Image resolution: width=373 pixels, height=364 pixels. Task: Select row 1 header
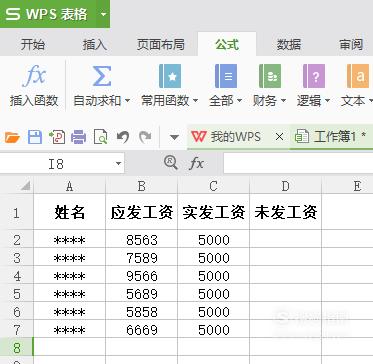pyautogui.click(x=17, y=212)
